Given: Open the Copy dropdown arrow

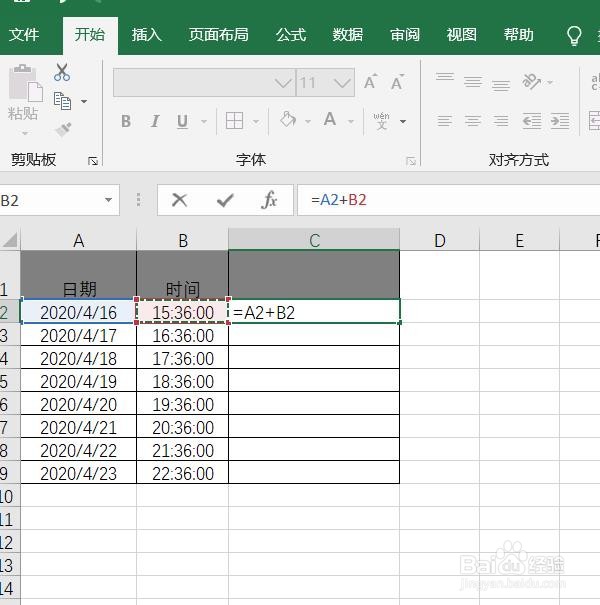Looking at the screenshot, I should point(84,101).
